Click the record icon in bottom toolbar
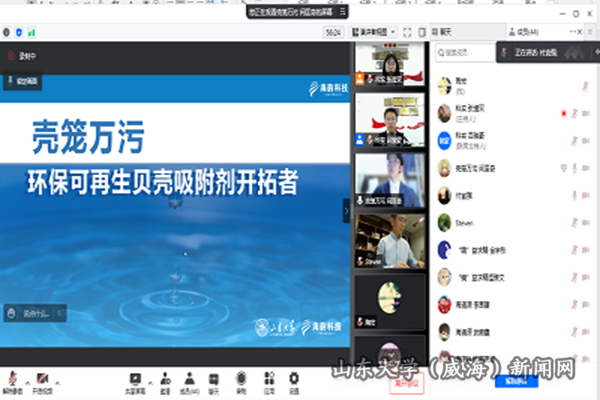 click(241, 383)
